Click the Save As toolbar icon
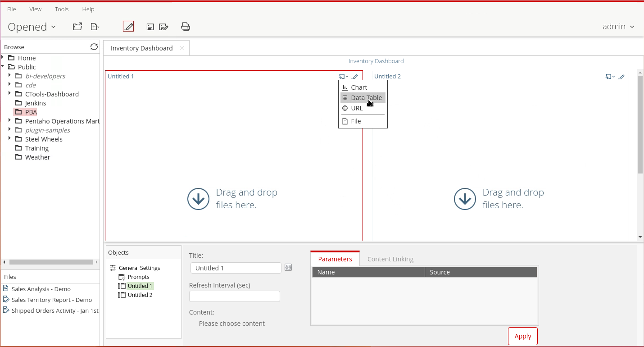This screenshot has width=644, height=347. (163, 27)
